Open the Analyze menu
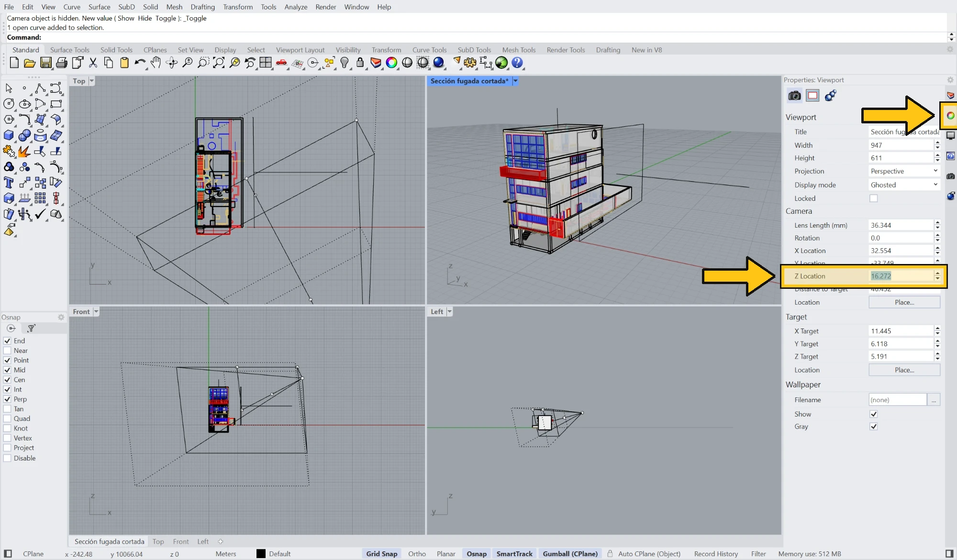The image size is (957, 560). coord(296,7)
